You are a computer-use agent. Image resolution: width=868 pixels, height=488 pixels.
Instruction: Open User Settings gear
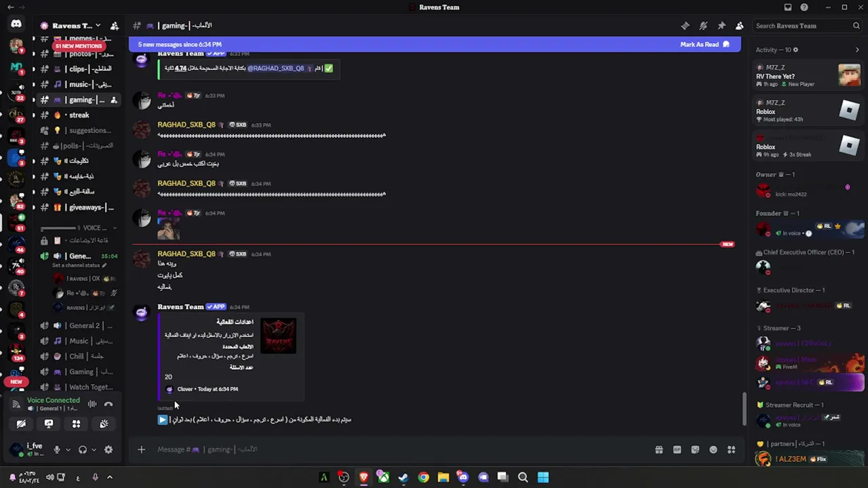point(108,449)
